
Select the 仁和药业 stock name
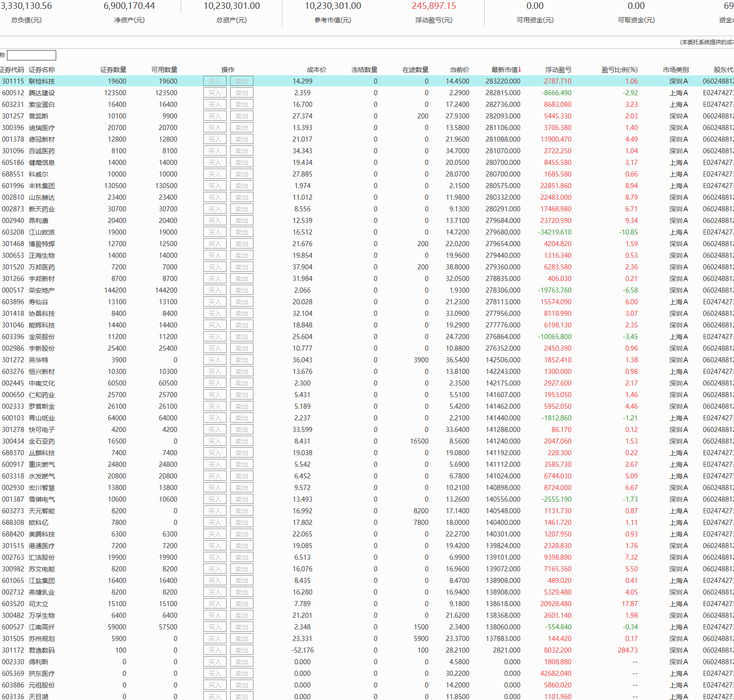[42, 395]
